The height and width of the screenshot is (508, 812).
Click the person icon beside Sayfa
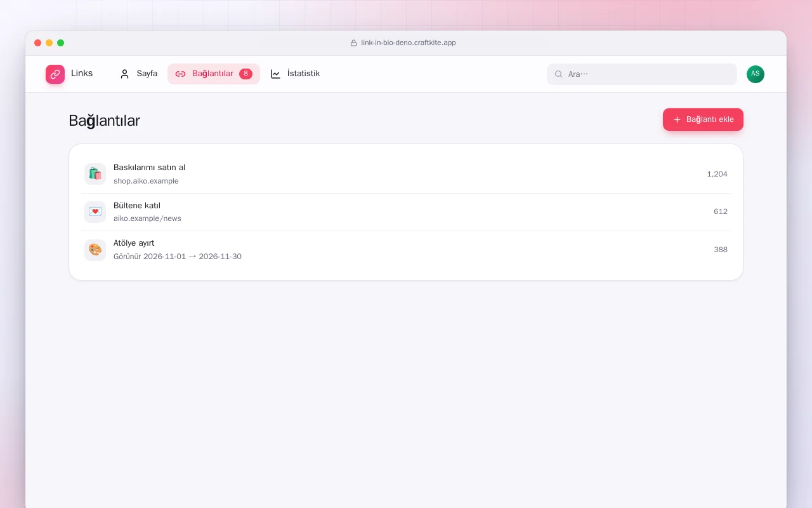124,74
